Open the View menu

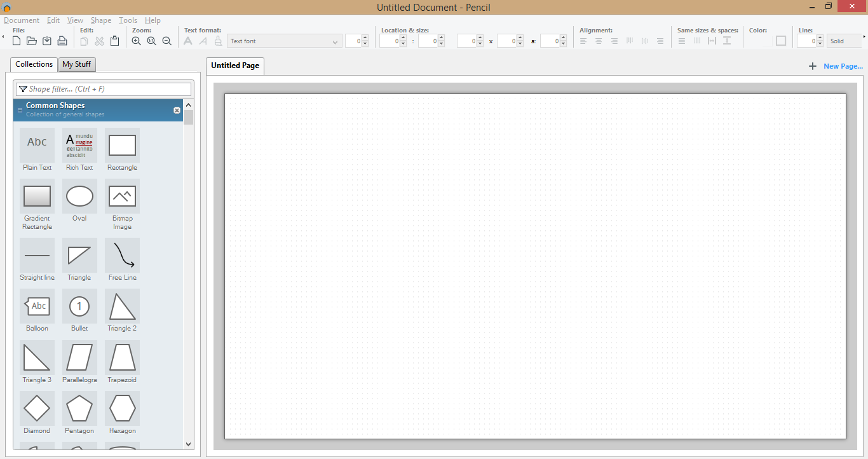(75, 20)
